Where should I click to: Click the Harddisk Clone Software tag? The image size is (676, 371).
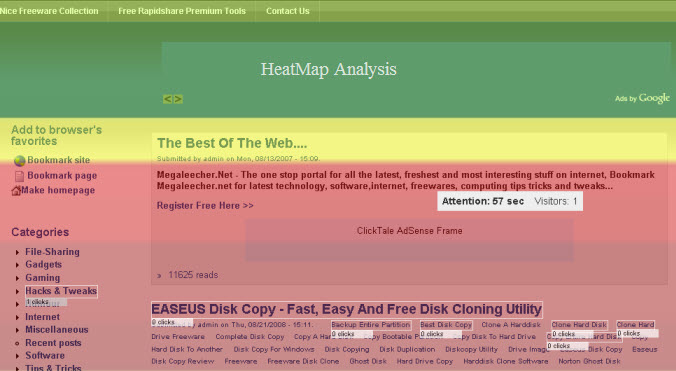(506, 361)
